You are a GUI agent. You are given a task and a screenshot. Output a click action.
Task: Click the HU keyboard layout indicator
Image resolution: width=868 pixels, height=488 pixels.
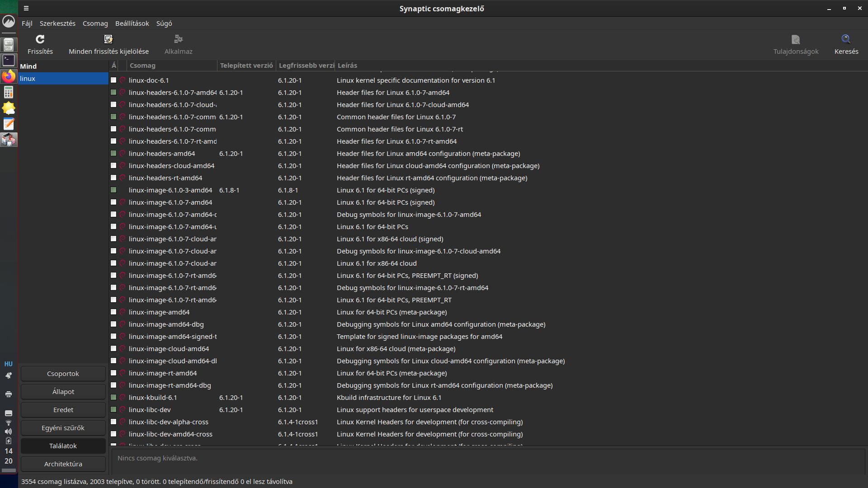click(9, 364)
